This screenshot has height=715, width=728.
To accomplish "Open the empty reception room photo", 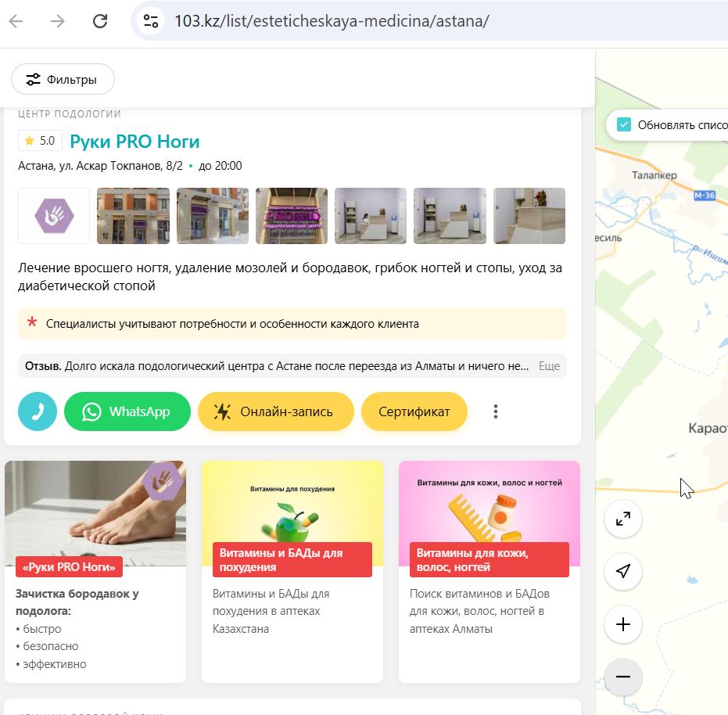I will pyautogui.click(x=450, y=216).
